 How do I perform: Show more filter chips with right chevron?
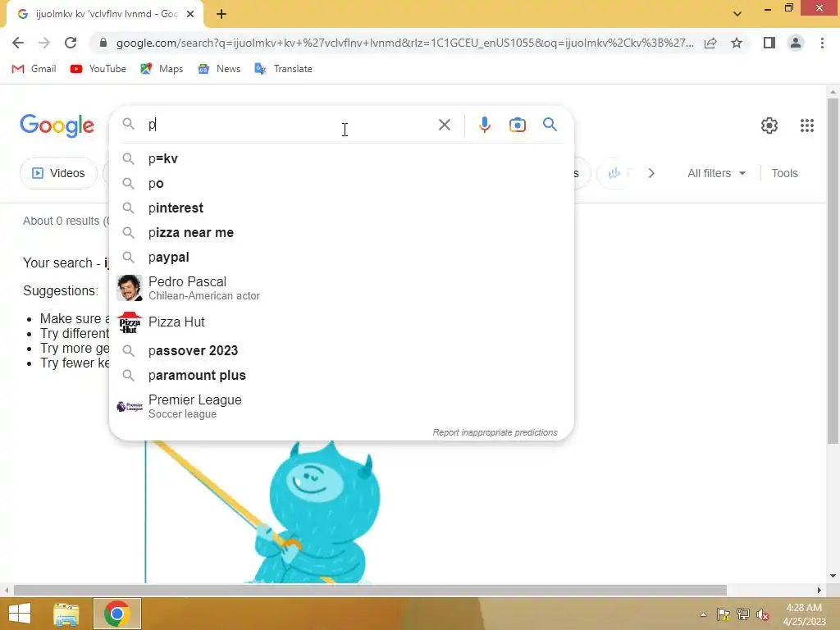pos(651,173)
